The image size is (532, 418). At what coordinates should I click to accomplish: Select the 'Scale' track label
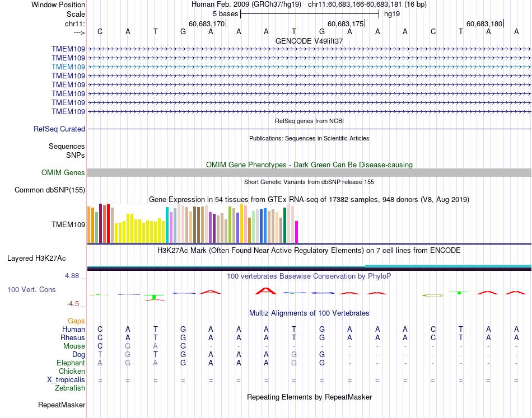tap(76, 14)
